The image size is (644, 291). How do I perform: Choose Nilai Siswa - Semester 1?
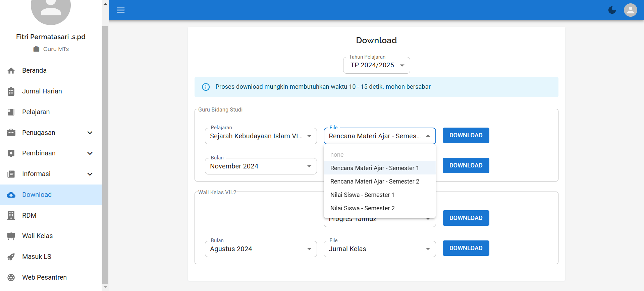[380, 195]
